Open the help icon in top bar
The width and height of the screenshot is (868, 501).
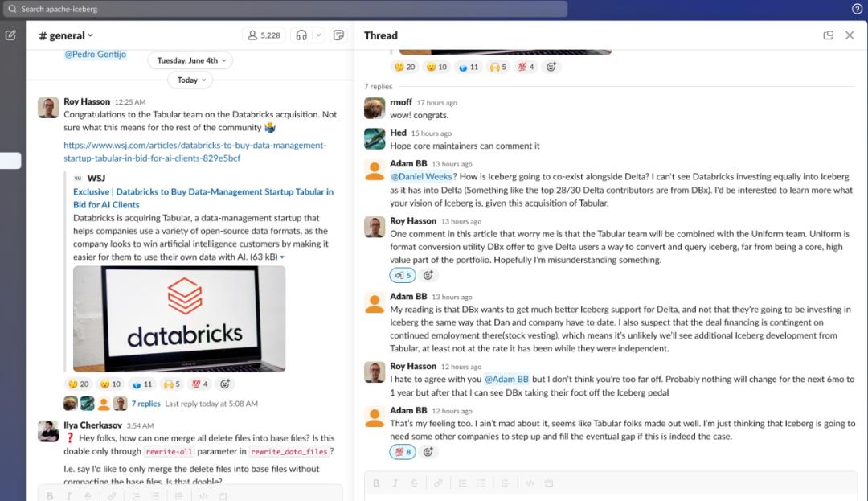[857, 9]
